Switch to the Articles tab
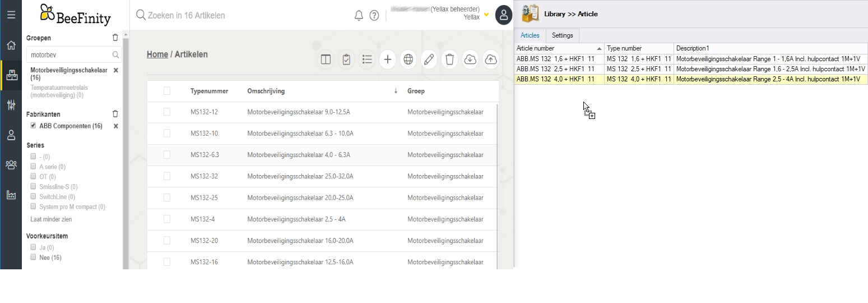This screenshot has width=868, height=303. [530, 35]
